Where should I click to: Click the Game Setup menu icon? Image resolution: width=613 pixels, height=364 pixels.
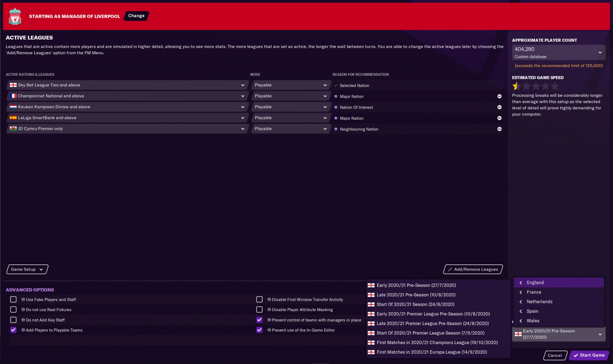[x=41, y=269]
